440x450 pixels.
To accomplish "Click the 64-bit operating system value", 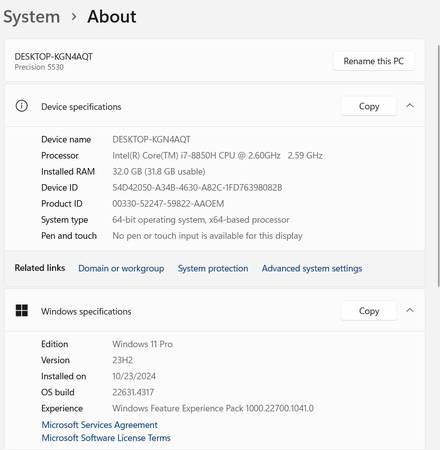I will pos(201,220).
